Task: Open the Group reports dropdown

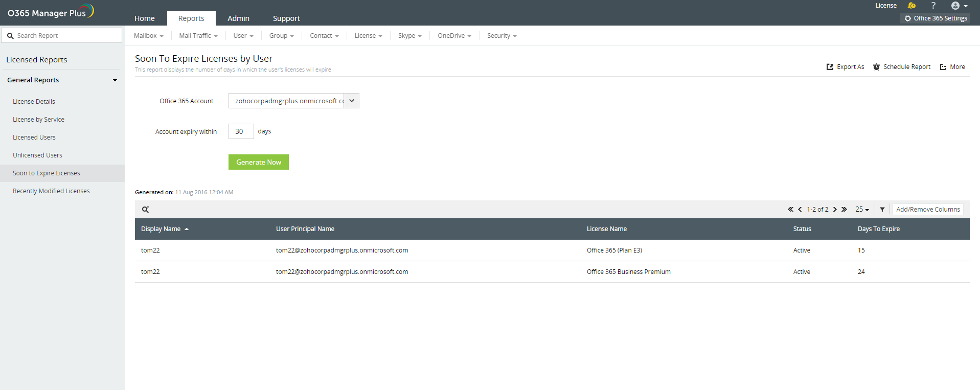Action: point(282,36)
